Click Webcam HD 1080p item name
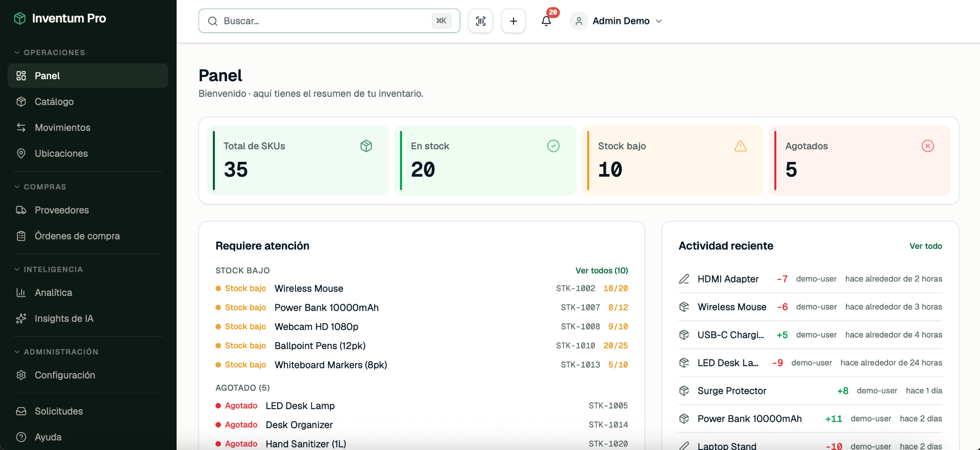Viewport: 980px width, 450px height. tap(316, 327)
